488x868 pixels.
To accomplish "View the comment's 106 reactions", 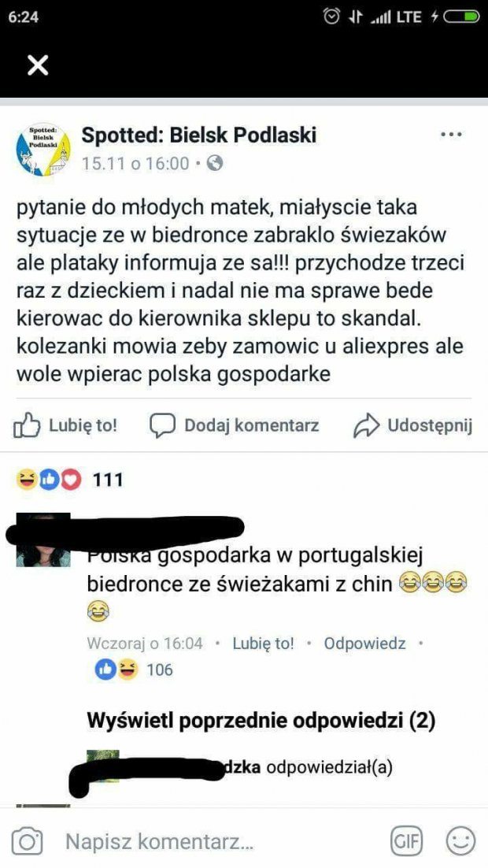I will (x=159, y=670).
